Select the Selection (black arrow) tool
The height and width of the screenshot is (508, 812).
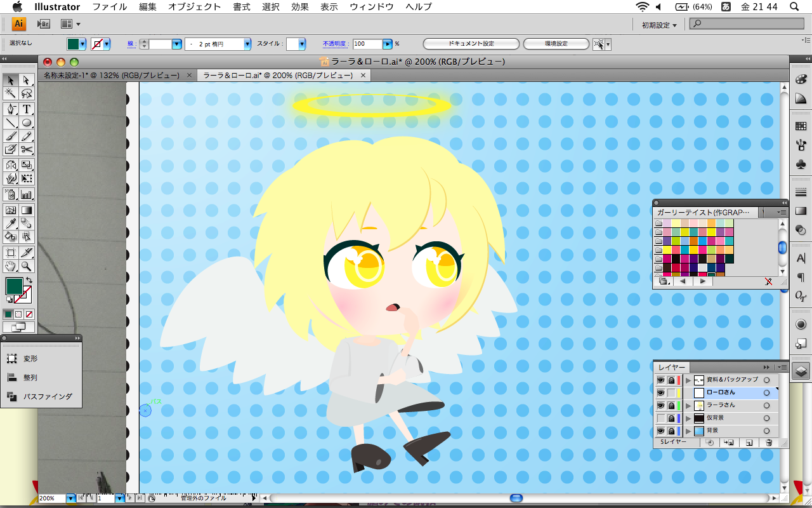11,80
